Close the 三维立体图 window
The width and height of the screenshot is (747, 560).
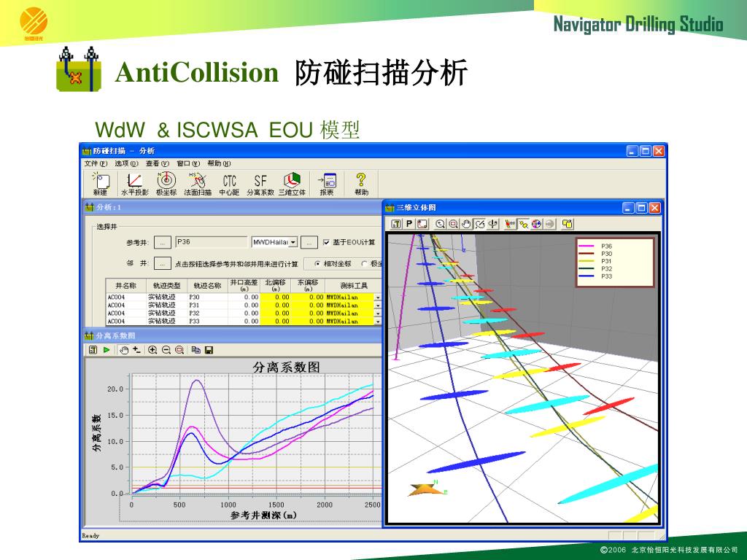coord(655,208)
